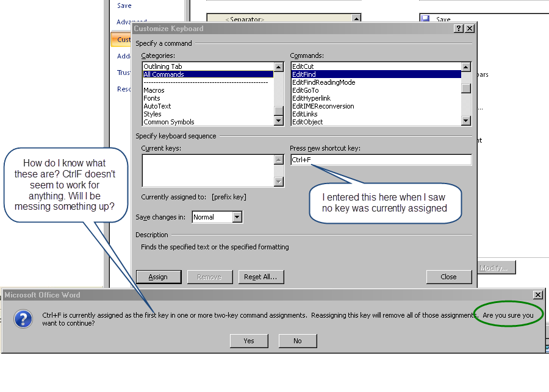The height and width of the screenshot is (392, 549).
Task: Click the Assign button
Action: (x=158, y=277)
